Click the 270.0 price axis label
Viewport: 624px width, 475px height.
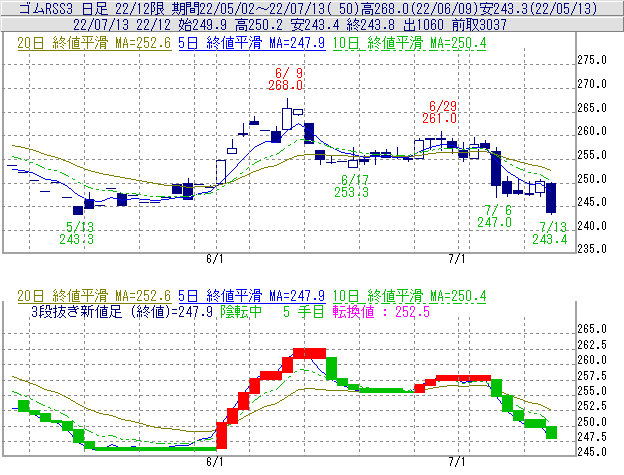(592, 84)
